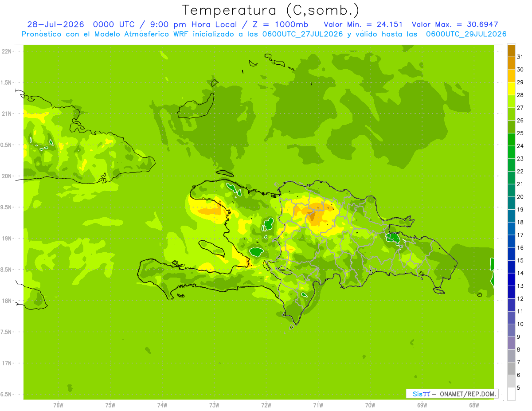The height and width of the screenshot is (411, 532).
Task: Click the legend swatch between 26 and 27
Action: tap(511, 114)
